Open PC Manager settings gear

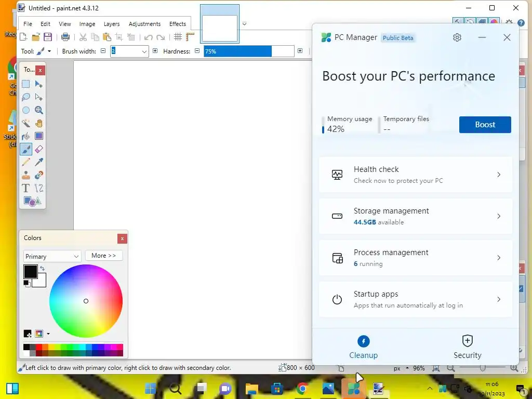click(x=457, y=37)
